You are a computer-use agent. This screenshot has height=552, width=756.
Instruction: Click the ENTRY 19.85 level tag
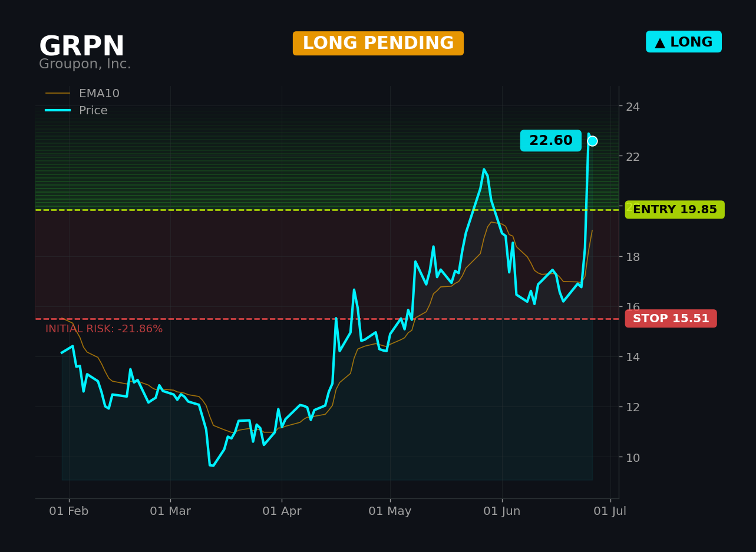pyautogui.click(x=675, y=210)
